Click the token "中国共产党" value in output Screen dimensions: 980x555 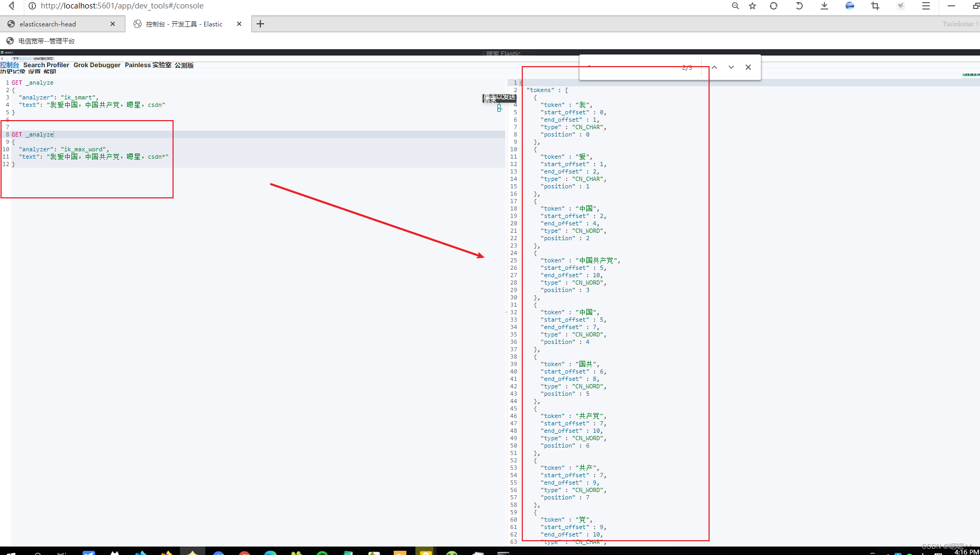(x=596, y=260)
